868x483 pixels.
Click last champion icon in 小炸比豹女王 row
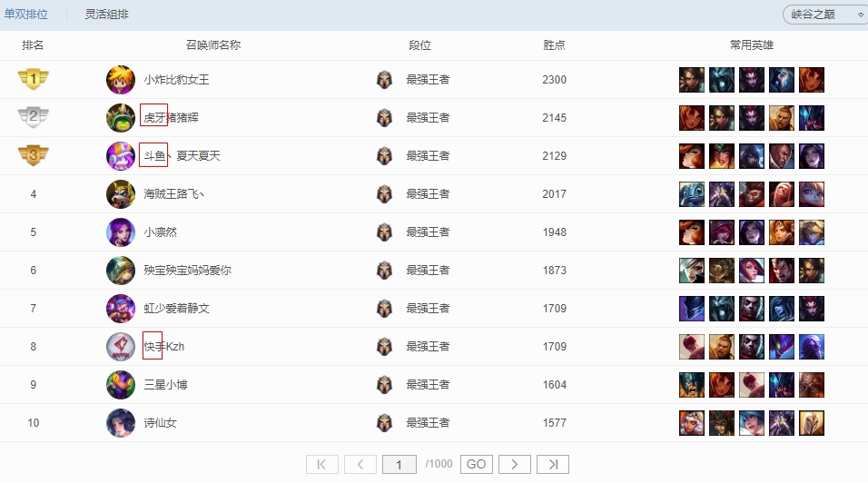812,80
